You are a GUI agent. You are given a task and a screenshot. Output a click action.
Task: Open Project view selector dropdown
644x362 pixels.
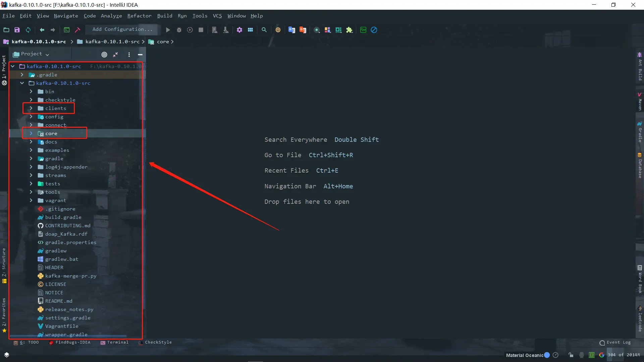(31, 54)
